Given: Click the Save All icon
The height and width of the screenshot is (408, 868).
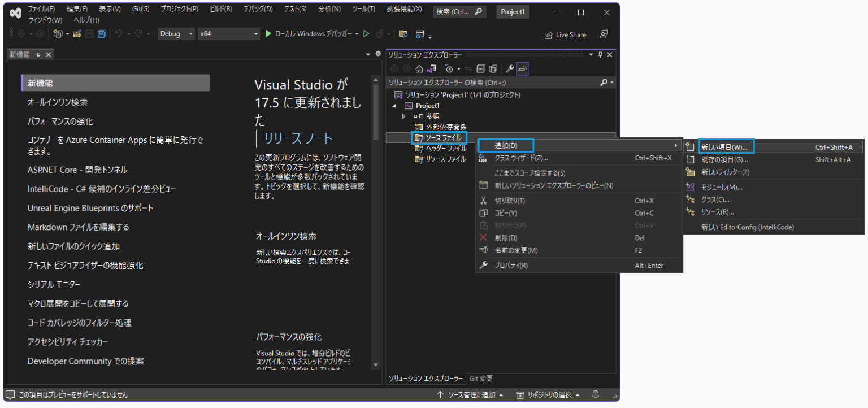Looking at the screenshot, I should pyautogui.click(x=102, y=34).
